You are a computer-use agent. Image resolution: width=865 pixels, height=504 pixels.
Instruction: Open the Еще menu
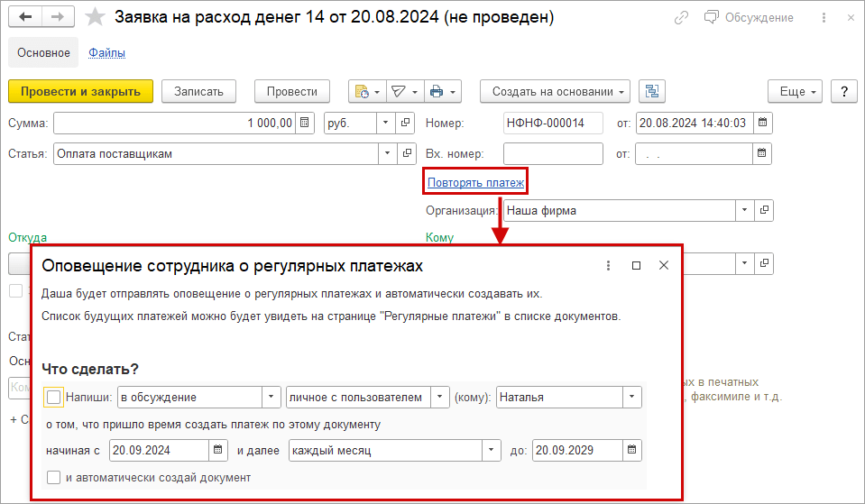[795, 92]
